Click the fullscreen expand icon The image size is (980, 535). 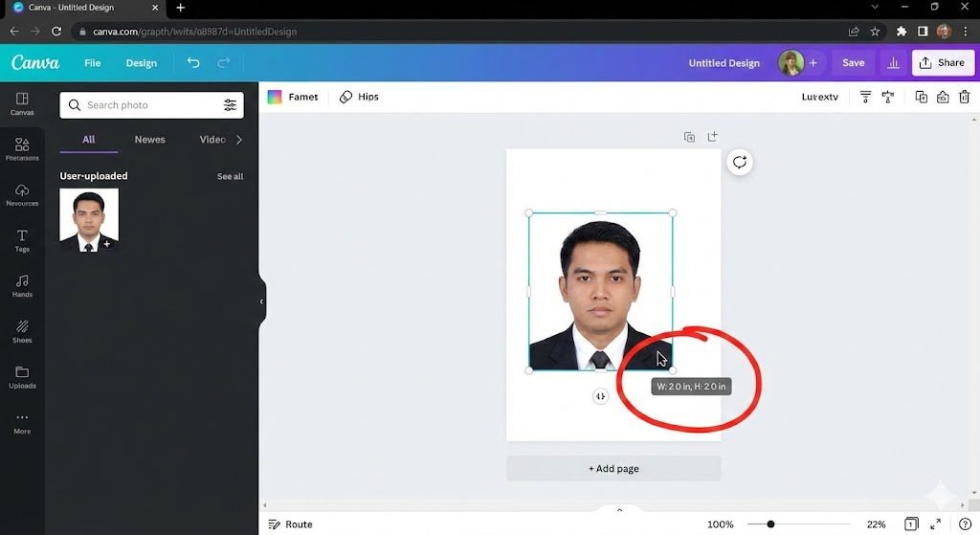point(935,524)
